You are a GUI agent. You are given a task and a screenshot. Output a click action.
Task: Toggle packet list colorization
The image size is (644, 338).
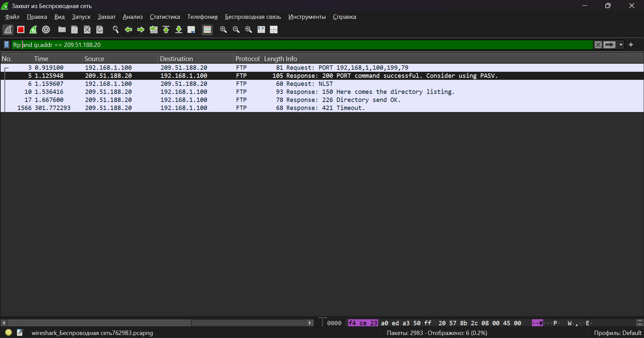coord(207,30)
